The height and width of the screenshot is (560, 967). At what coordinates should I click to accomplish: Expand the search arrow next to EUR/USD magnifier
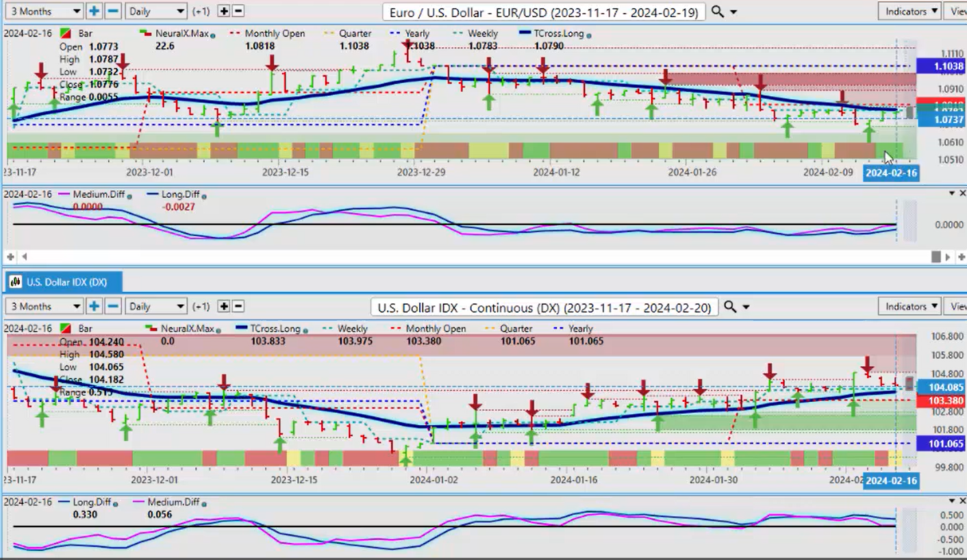[733, 12]
